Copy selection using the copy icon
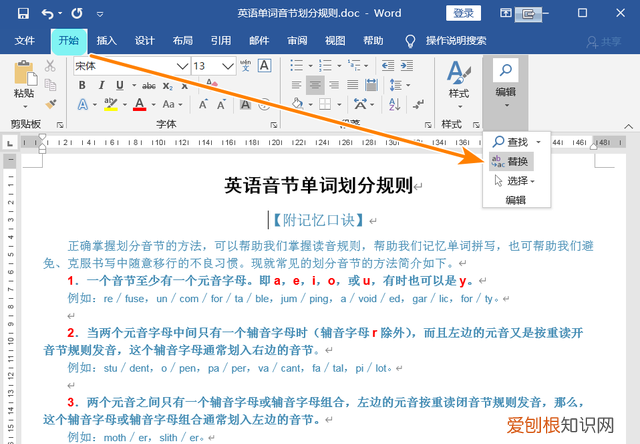Image resolution: width=640 pixels, height=444 pixels. coord(50,85)
